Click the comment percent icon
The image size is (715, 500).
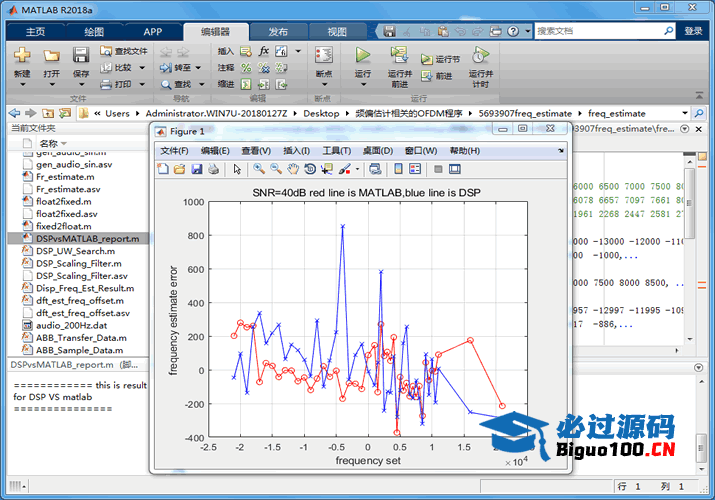(x=246, y=67)
